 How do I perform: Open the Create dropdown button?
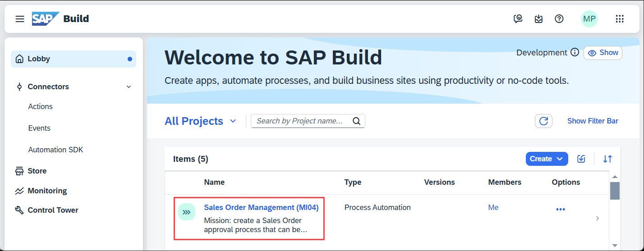point(547,159)
